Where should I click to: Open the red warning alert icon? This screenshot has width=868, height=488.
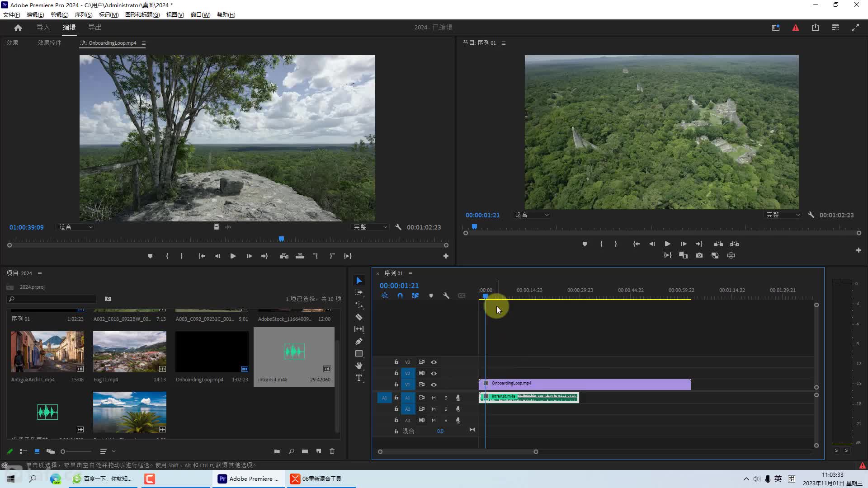(x=796, y=28)
